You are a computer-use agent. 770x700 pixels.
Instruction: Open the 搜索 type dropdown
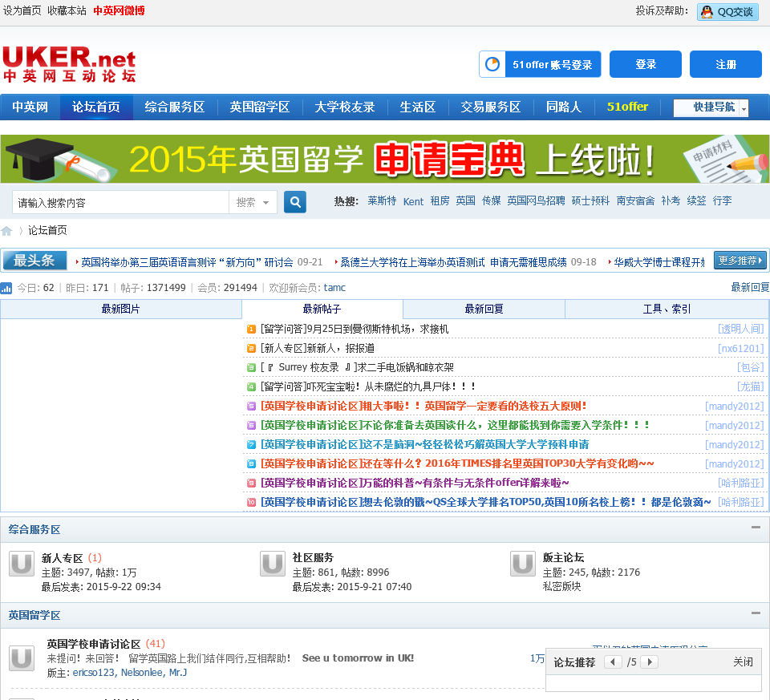click(253, 202)
